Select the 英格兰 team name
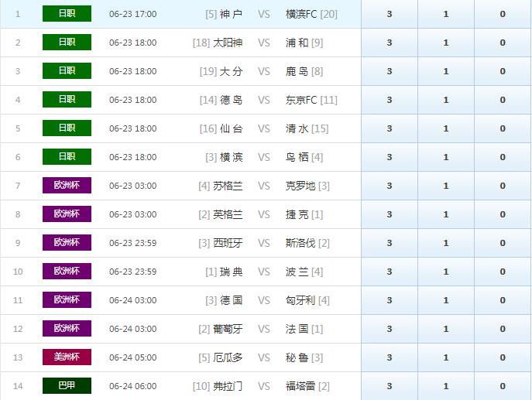This screenshot has height=400, width=532. pos(228,214)
